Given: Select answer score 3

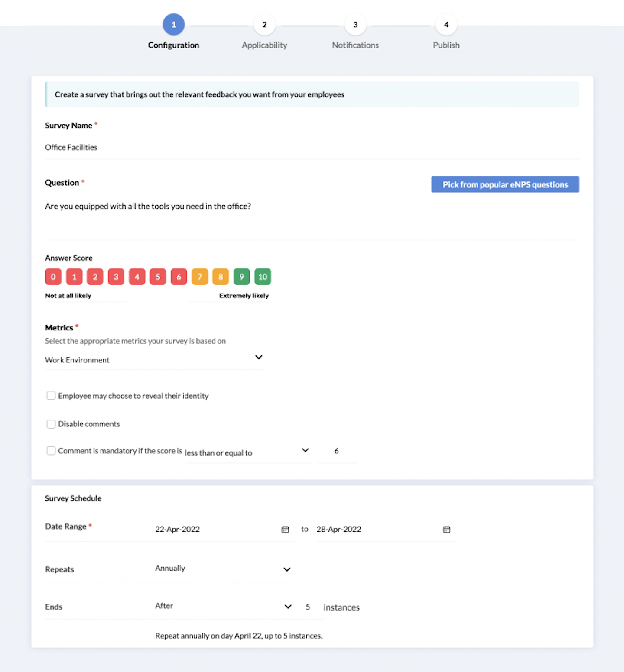Looking at the screenshot, I should (116, 277).
